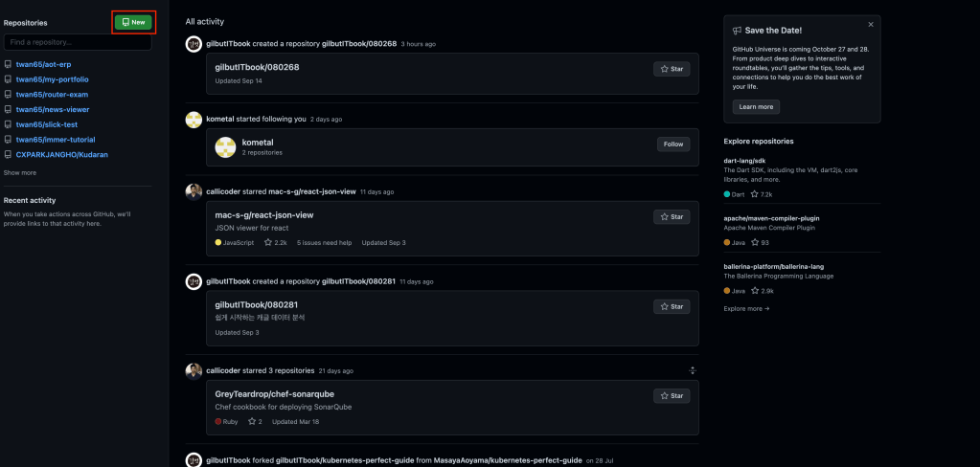Open the twan65/my-portfolio repository
980x467 pixels.
tap(53, 79)
